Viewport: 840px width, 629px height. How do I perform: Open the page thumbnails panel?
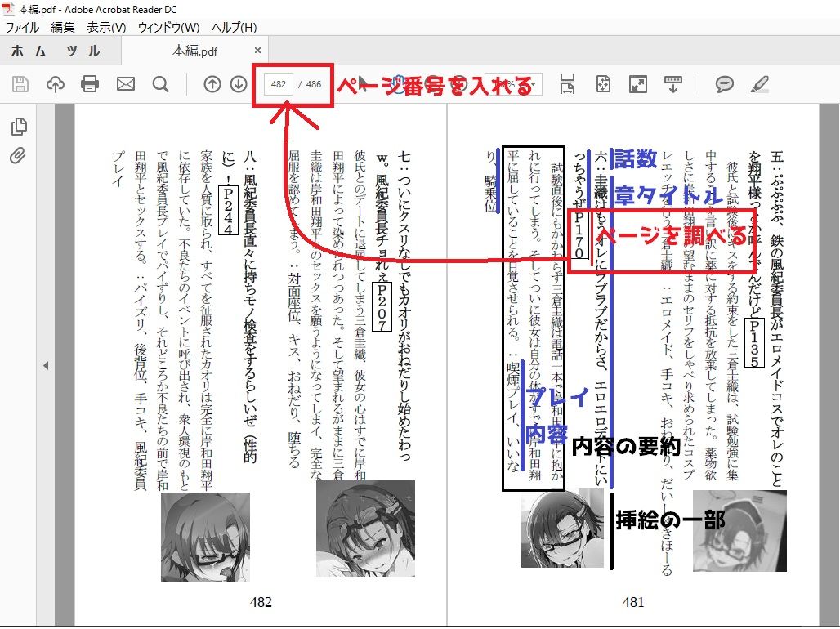pos(19,127)
